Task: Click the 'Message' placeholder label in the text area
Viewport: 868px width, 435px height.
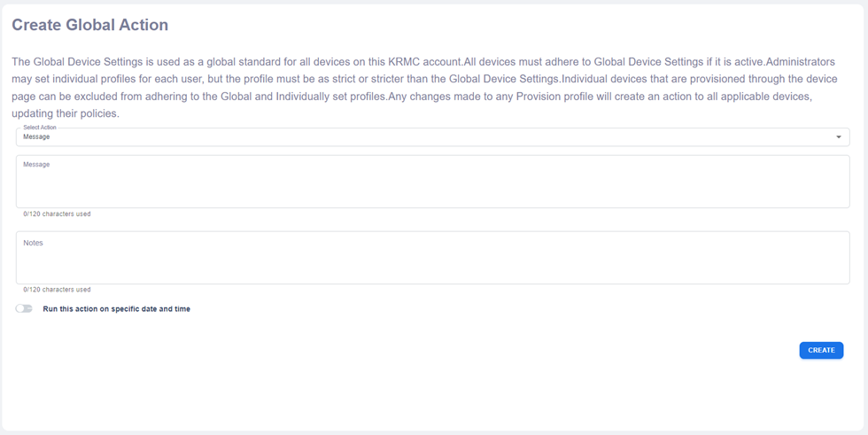Action: pyautogui.click(x=36, y=165)
